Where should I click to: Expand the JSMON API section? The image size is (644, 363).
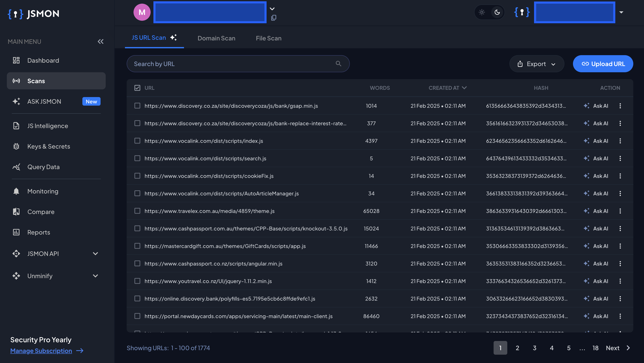click(x=95, y=254)
